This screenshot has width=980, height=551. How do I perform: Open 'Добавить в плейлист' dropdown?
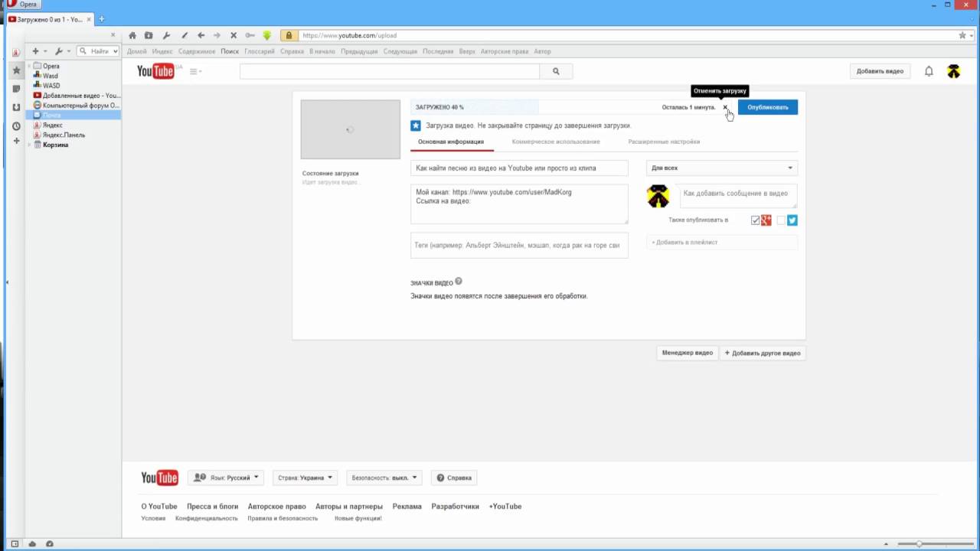pyautogui.click(x=722, y=242)
